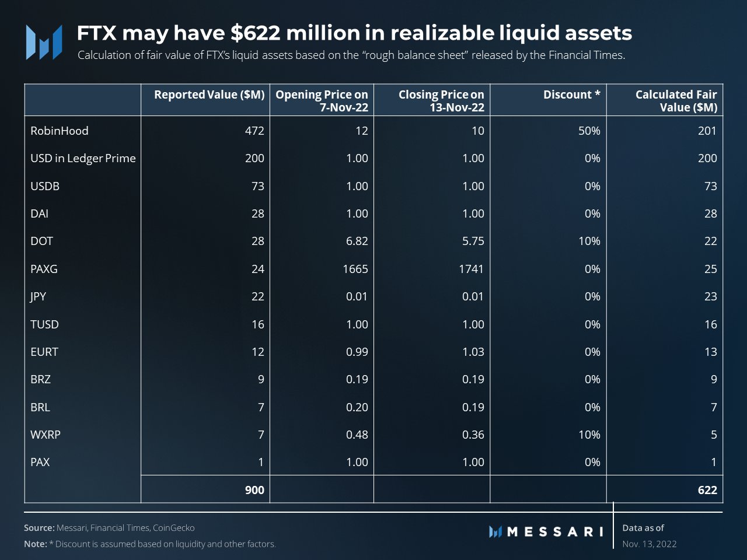The image size is (747, 560).
Task: Click PAXG opening price 1665
Action: pyautogui.click(x=355, y=269)
